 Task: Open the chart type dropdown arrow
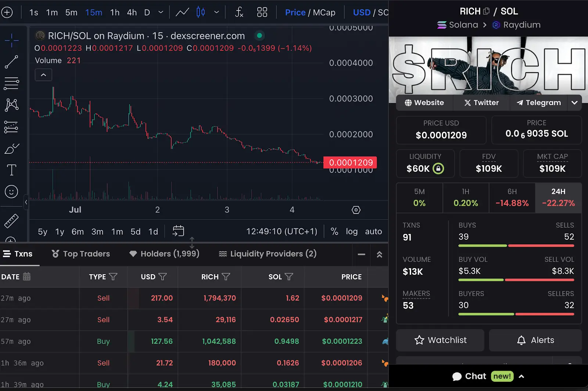(x=216, y=12)
